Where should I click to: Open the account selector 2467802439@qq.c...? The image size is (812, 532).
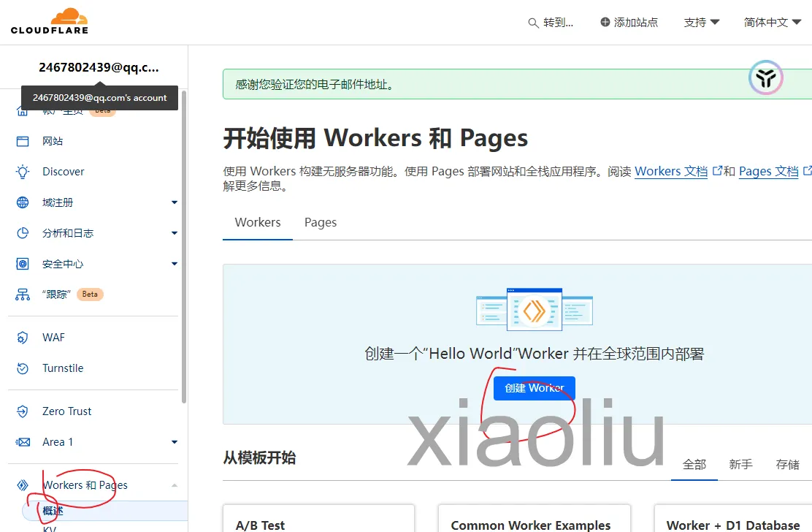(x=99, y=67)
